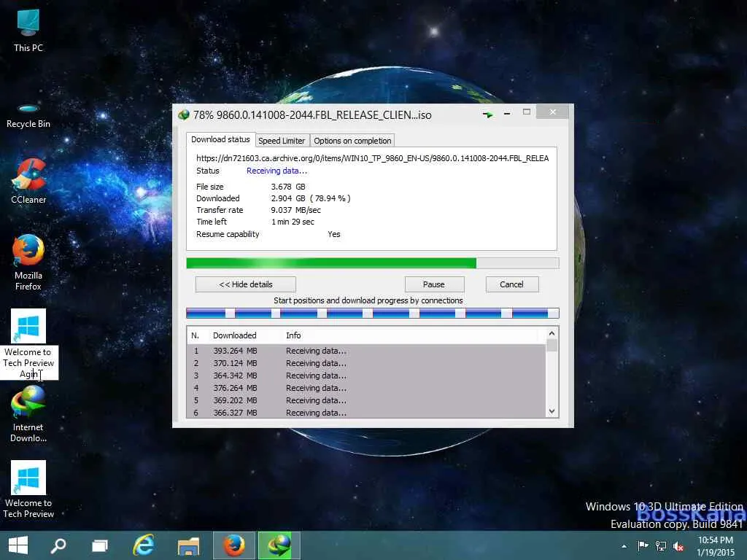Open This PC desktop icon
The height and width of the screenshot is (560, 747).
pyautogui.click(x=28, y=31)
